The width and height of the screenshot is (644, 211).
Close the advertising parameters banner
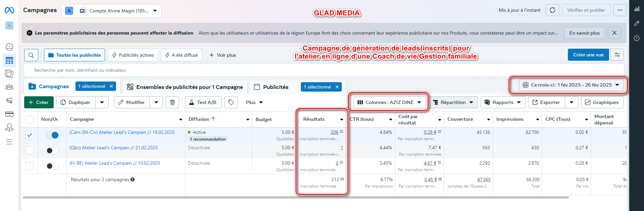tap(614, 33)
